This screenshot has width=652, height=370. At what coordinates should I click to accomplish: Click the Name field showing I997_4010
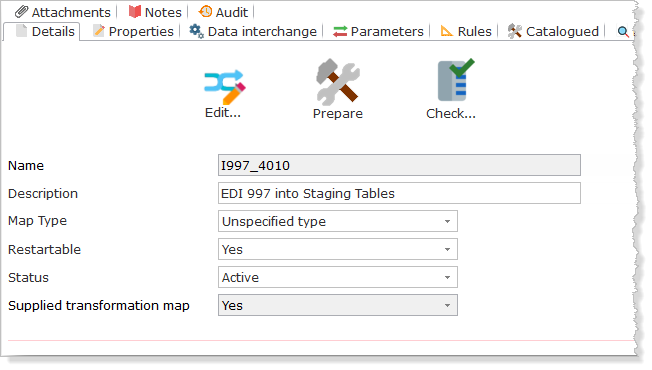click(x=399, y=165)
